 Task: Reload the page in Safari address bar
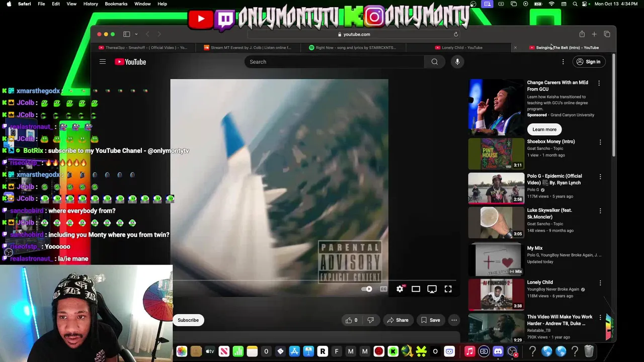[x=456, y=34]
